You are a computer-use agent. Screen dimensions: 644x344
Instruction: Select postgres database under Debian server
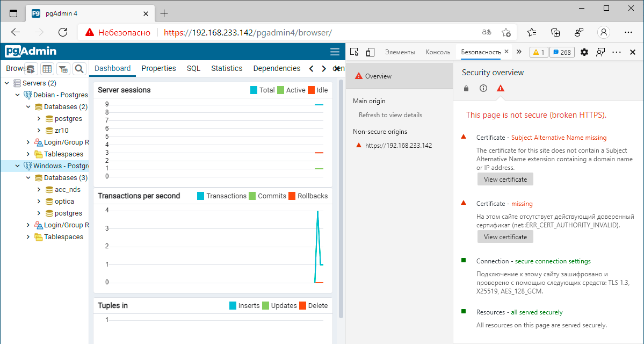click(68, 119)
